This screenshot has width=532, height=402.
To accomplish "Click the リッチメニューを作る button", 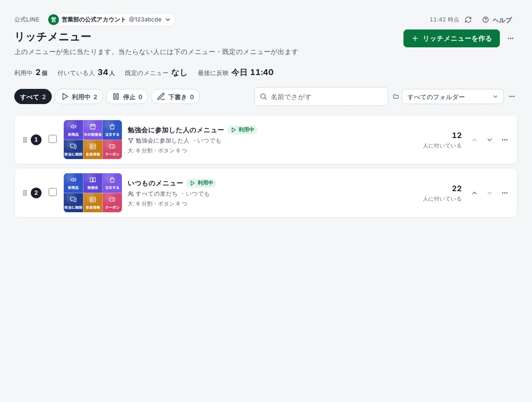I will tap(451, 38).
